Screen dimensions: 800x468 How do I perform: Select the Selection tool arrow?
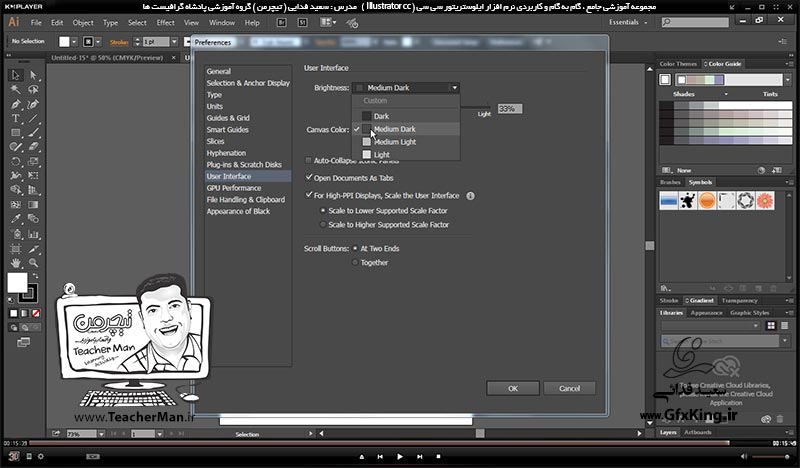point(15,75)
